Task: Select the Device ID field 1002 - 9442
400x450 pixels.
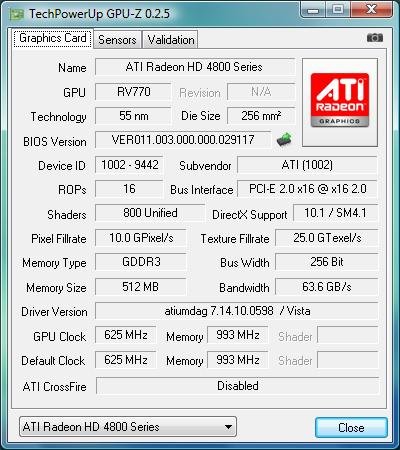Action: click(129, 165)
